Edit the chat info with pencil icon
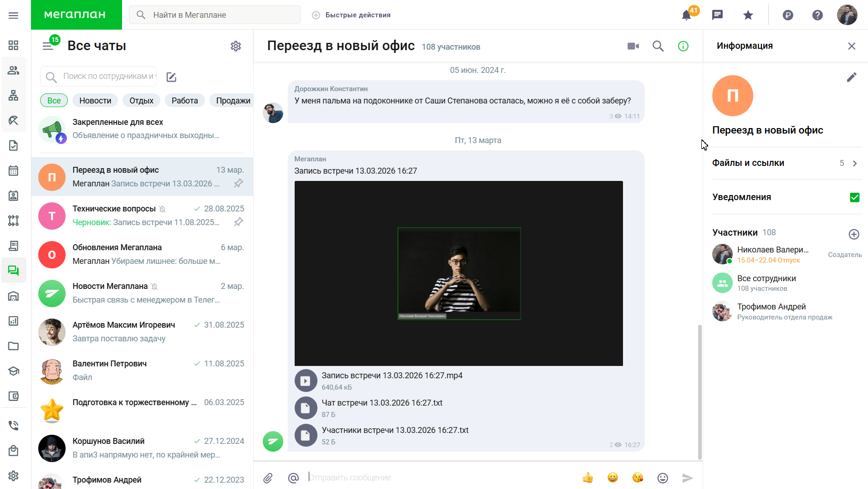Viewport: 868px width, 489px height. pyautogui.click(x=852, y=77)
